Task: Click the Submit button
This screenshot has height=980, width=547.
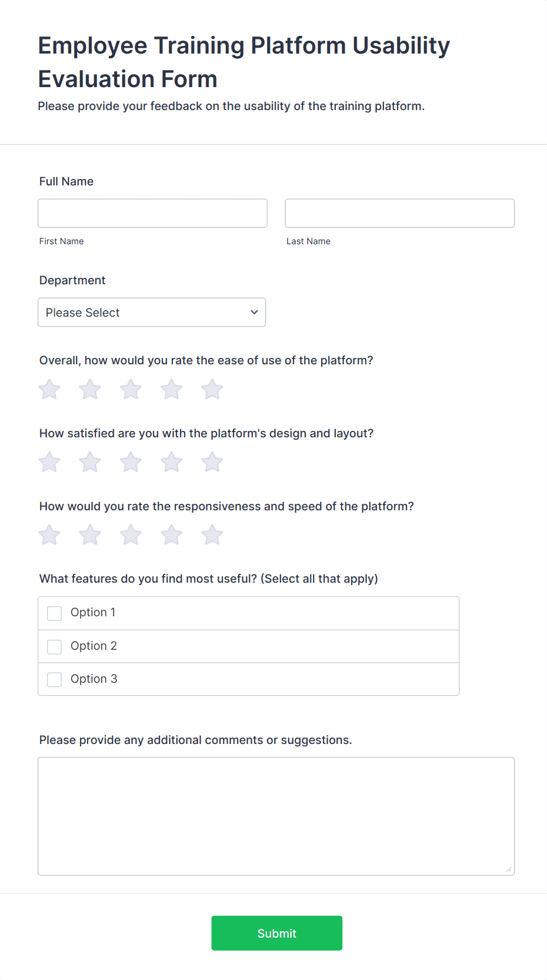Action: pyautogui.click(x=276, y=933)
